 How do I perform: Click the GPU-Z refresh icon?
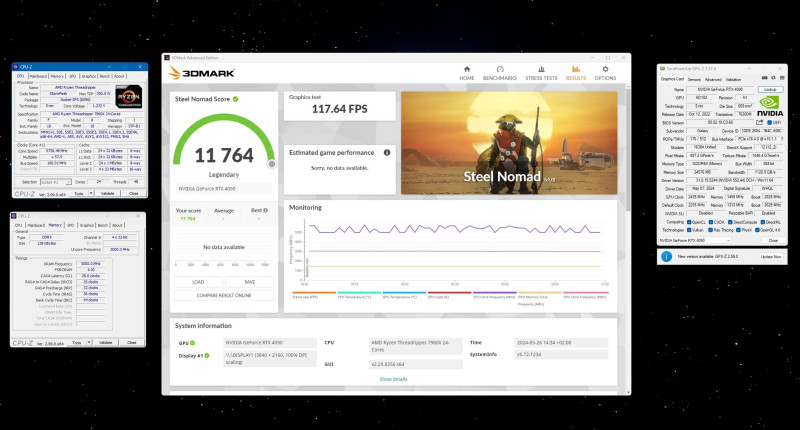(773, 78)
